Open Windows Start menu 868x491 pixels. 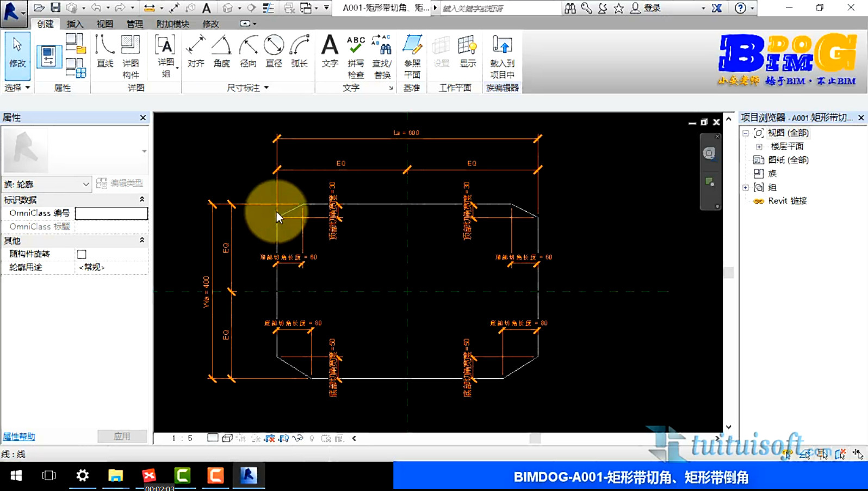pyautogui.click(x=16, y=476)
